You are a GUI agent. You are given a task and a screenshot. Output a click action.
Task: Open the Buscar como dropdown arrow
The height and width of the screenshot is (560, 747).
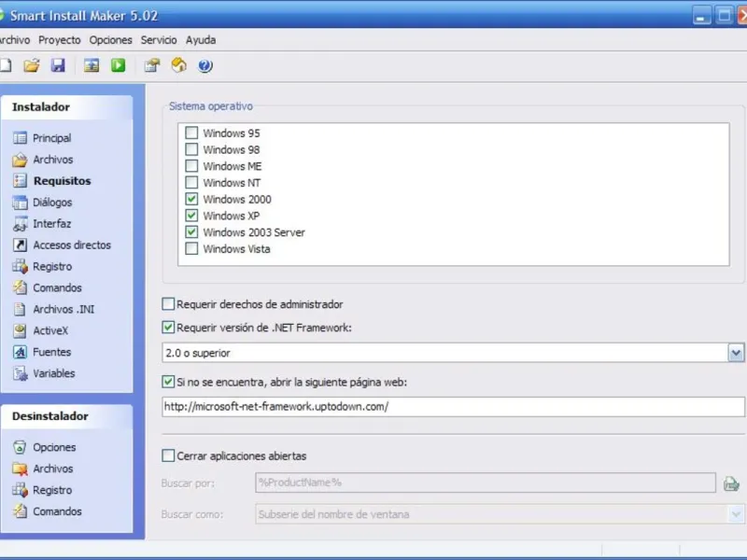(736, 514)
